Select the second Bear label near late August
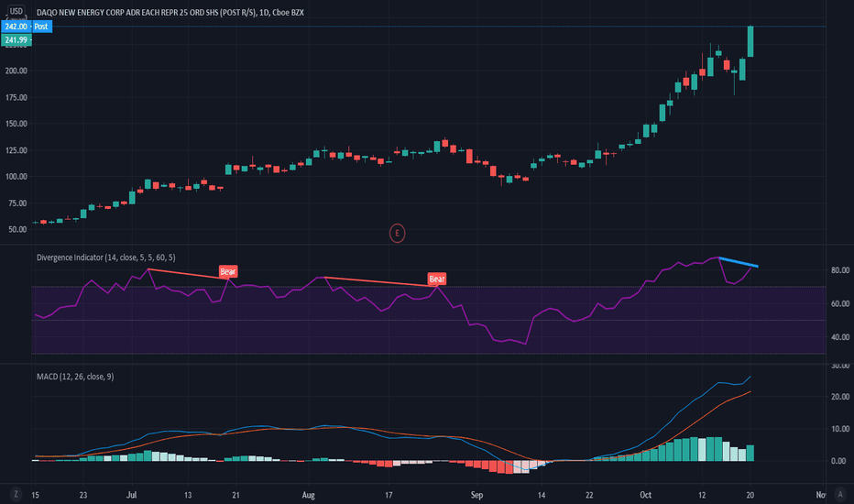854x504 pixels. pyautogui.click(x=437, y=279)
